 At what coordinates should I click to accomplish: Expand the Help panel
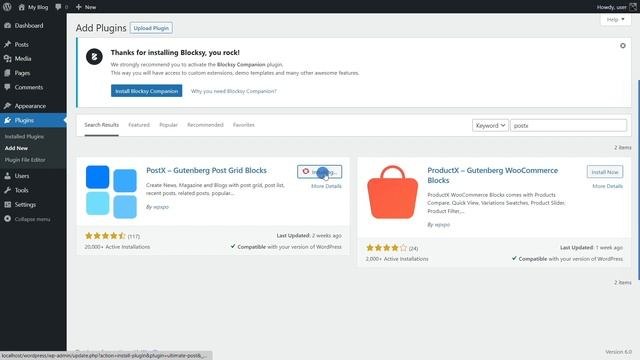(616, 19)
